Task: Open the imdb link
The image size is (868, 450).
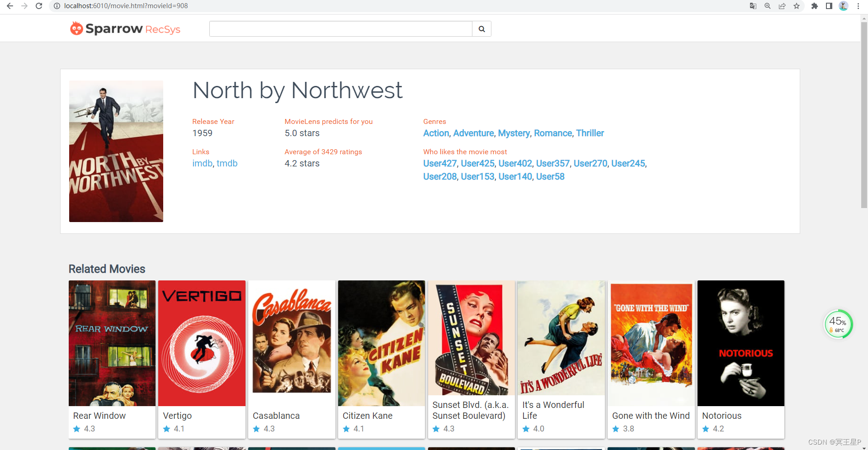Action: [x=203, y=163]
